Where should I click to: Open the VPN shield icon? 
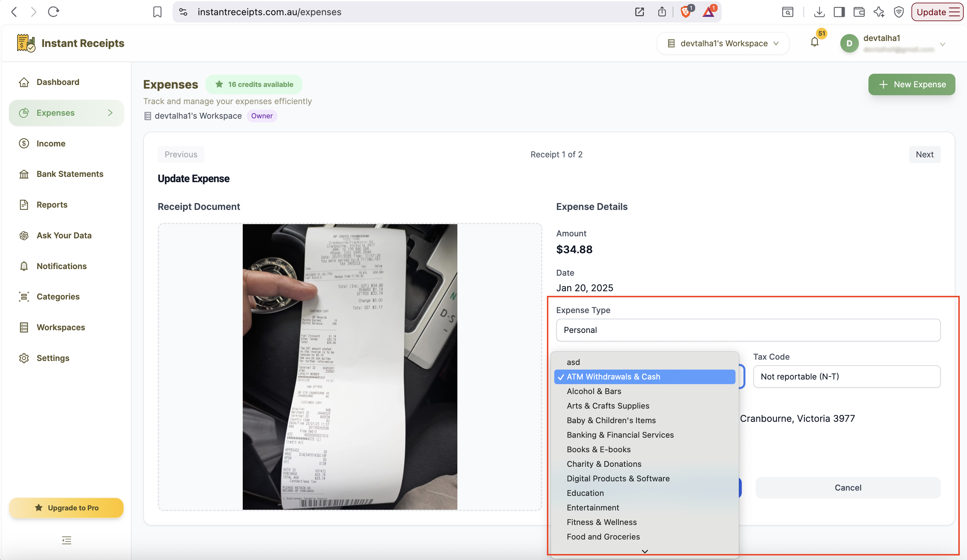(x=899, y=12)
